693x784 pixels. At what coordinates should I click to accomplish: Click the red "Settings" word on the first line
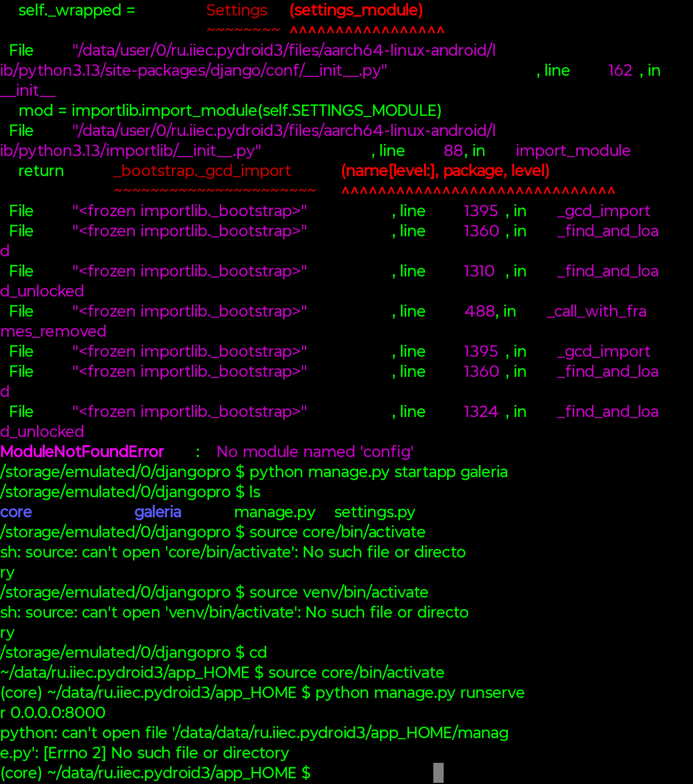click(x=237, y=10)
